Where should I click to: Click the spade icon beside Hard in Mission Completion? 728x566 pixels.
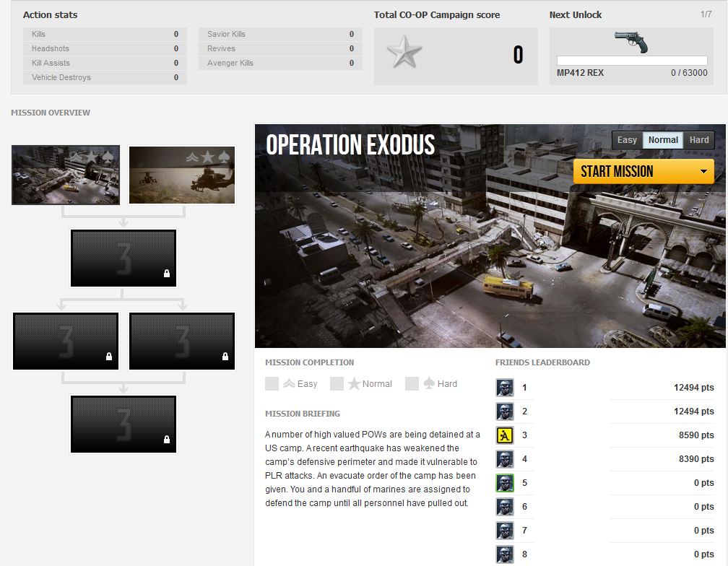429,383
